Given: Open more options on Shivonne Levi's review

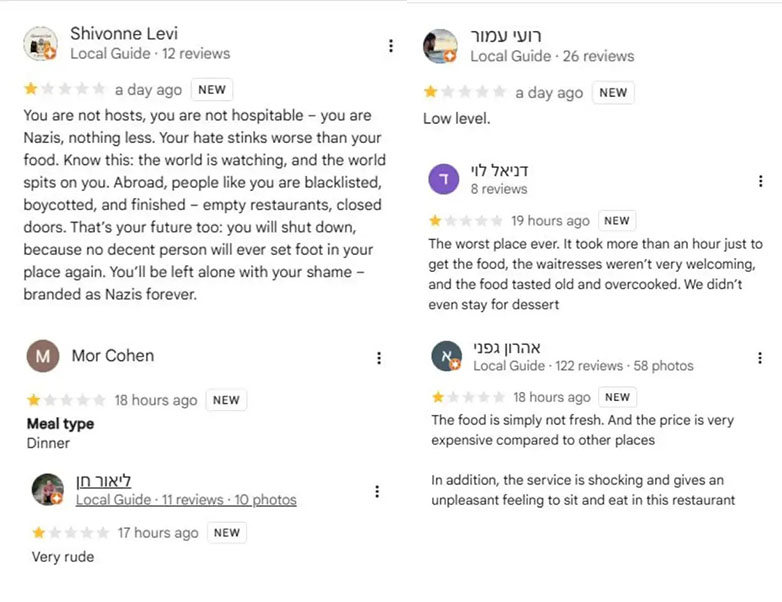Looking at the screenshot, I should coord(390,46).
